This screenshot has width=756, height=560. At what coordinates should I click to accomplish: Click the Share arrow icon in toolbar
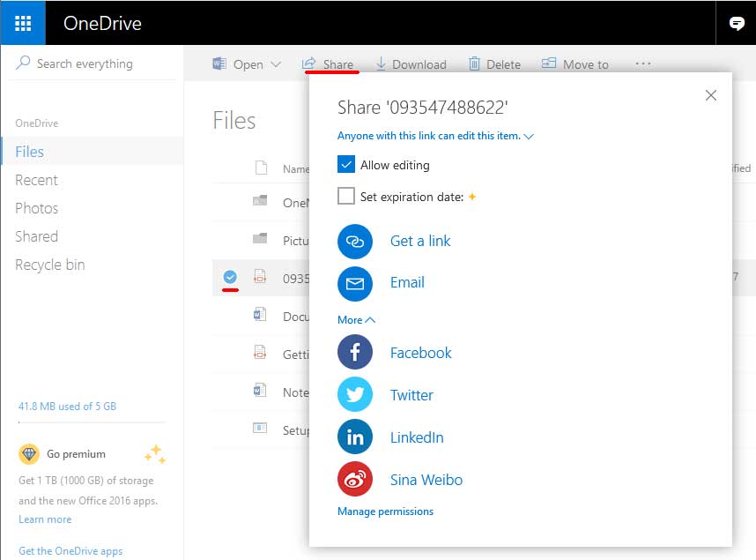coord(309,63)
